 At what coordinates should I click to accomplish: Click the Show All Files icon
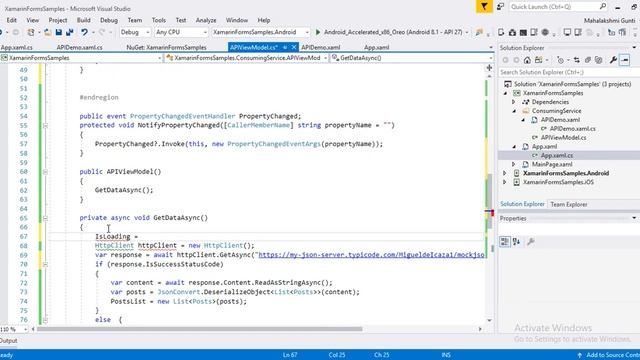598,60
